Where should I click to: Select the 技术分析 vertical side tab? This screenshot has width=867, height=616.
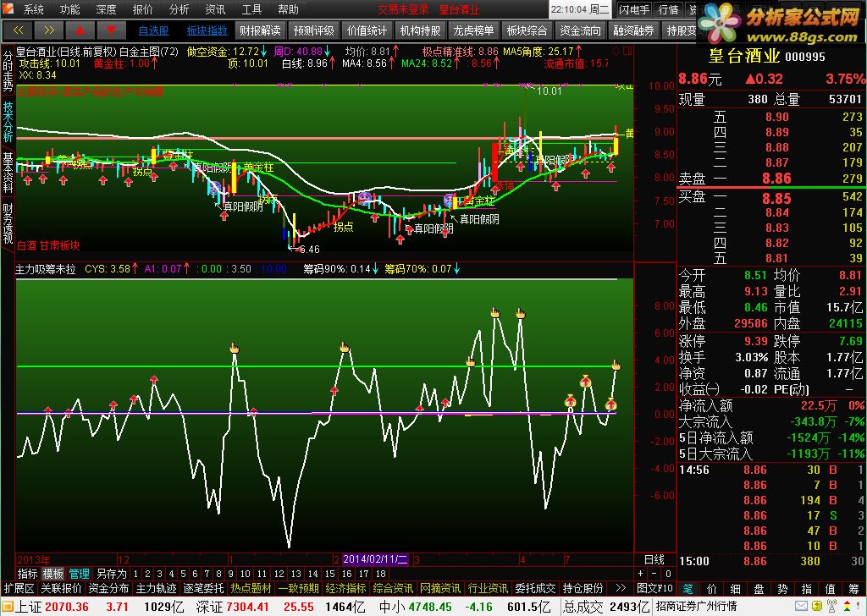point(8,122)
